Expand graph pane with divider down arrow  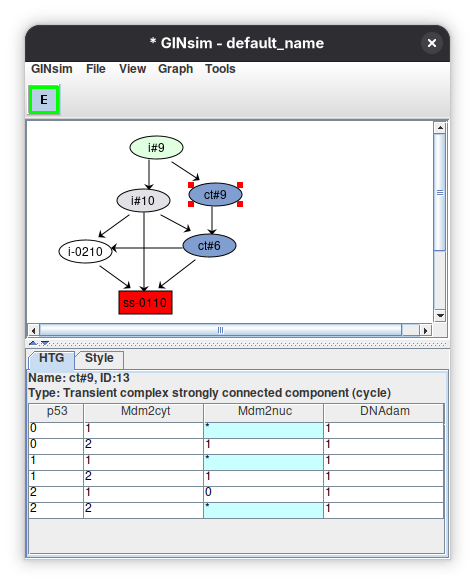[x=45, y=343]
